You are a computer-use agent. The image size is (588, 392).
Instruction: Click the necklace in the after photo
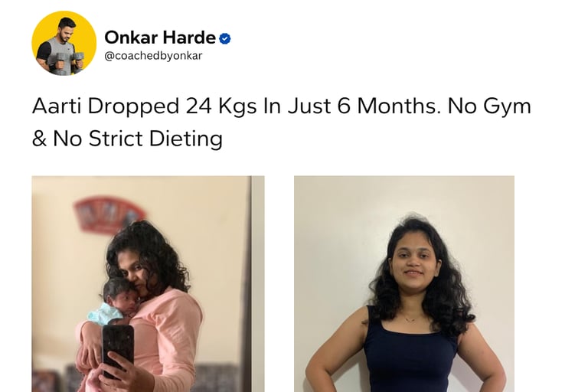(x=411, y=318)
